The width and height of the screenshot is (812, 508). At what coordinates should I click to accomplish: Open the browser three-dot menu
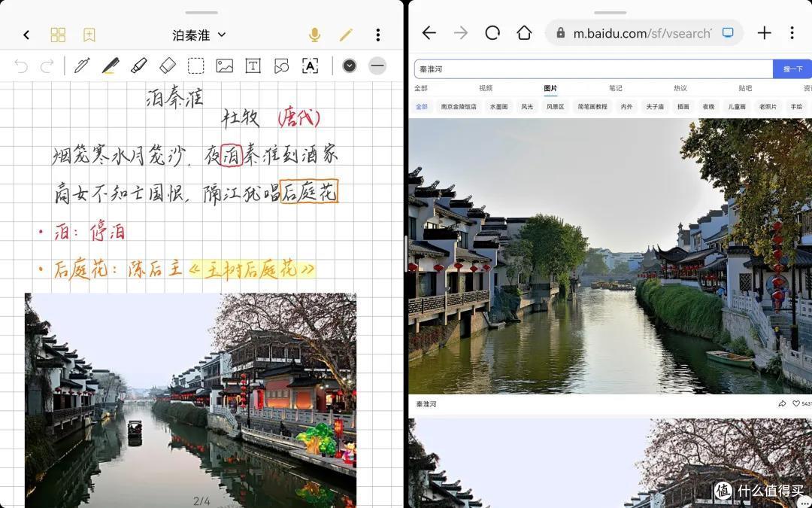click(x=792, y=33)
